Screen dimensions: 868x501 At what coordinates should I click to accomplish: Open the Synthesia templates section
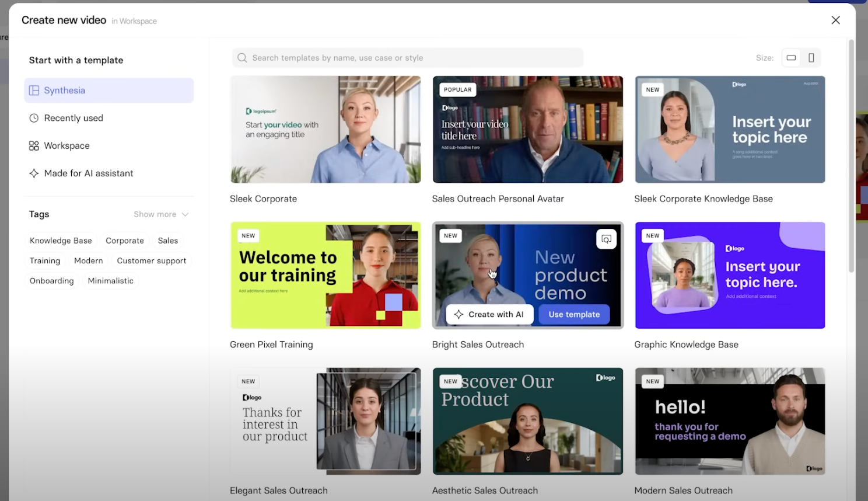coord(109,91)
